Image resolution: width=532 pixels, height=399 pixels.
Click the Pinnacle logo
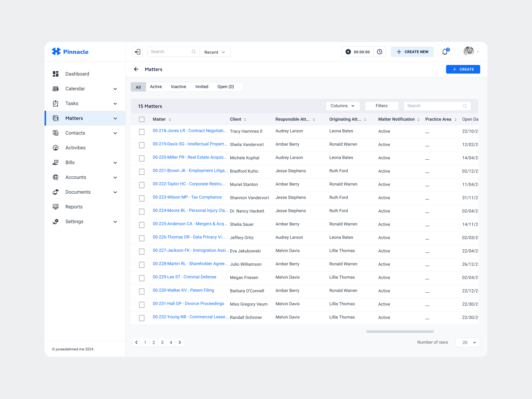pyautogui.click(x=70, y=51)
